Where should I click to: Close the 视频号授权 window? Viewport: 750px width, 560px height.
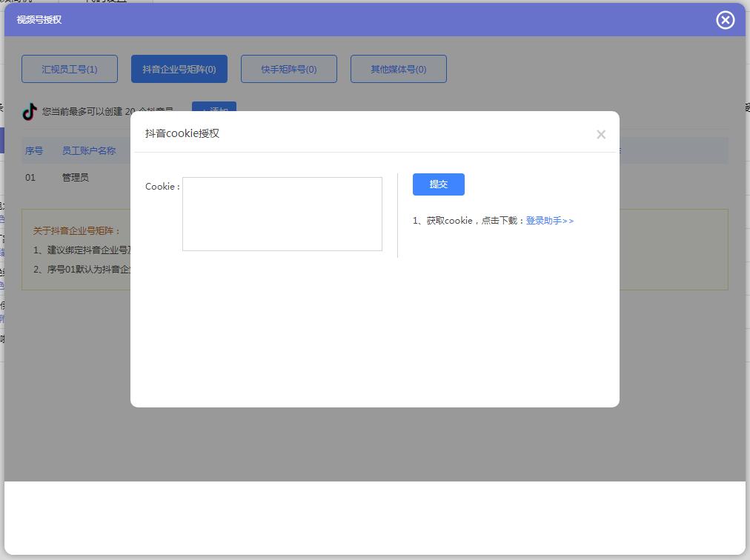(725, 20)
